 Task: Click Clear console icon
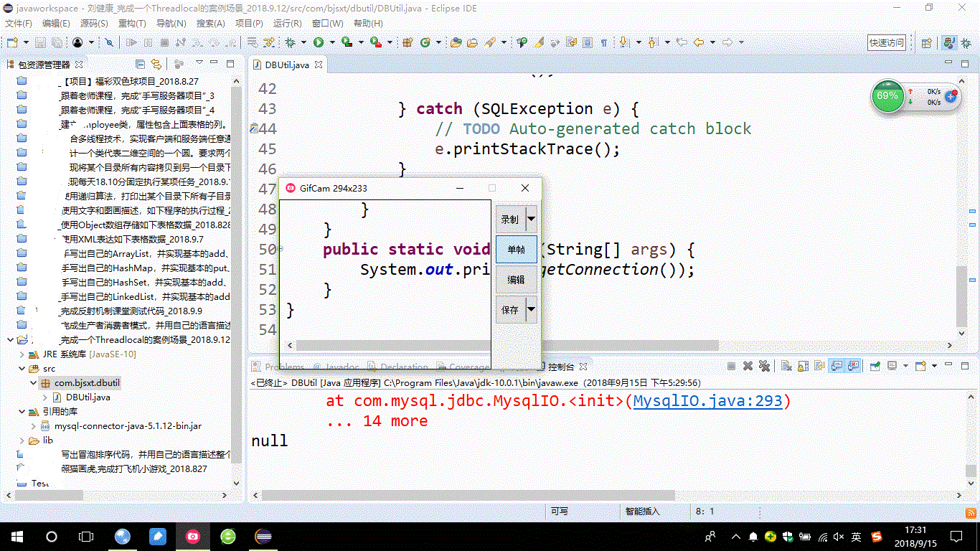pyautogui.click(x=786, y=366)
